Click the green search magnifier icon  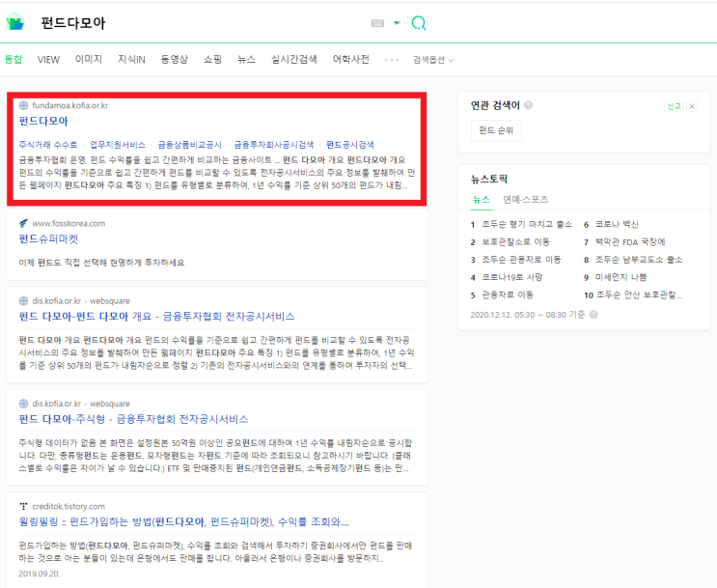click(419, 23)
